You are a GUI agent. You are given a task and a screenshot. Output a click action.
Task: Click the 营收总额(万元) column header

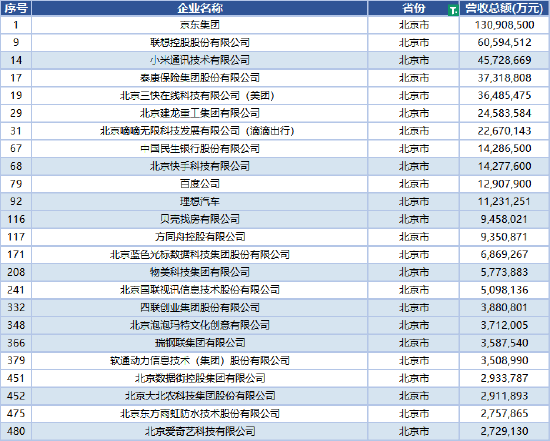(x=504, y=8)
